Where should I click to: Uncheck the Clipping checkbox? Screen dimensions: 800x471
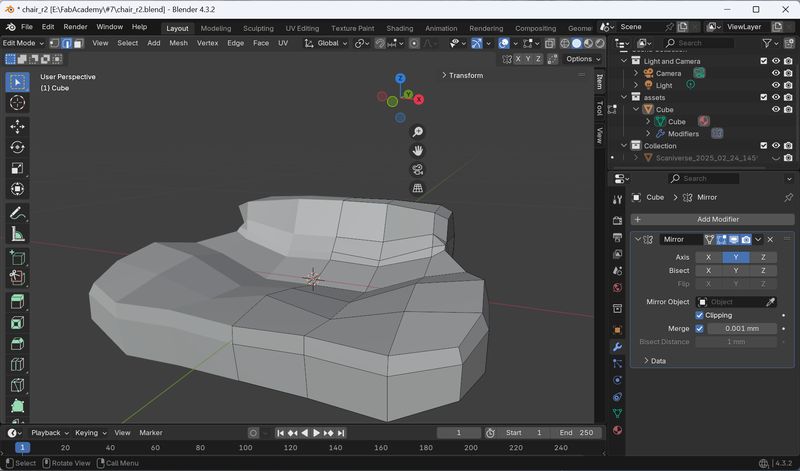pos(699,315)
